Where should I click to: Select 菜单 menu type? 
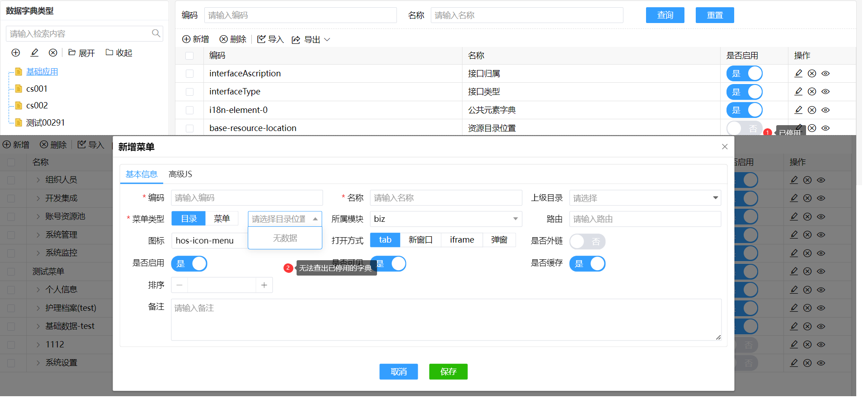222,219
